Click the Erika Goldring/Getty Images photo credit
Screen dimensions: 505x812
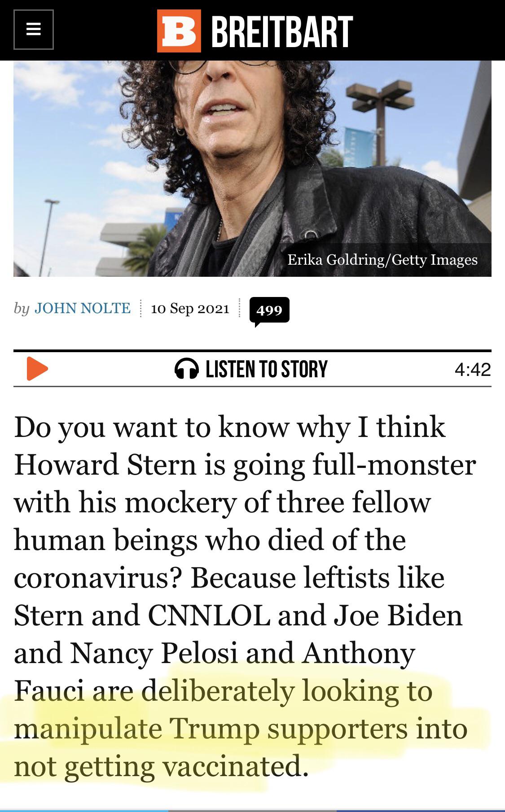382,259
